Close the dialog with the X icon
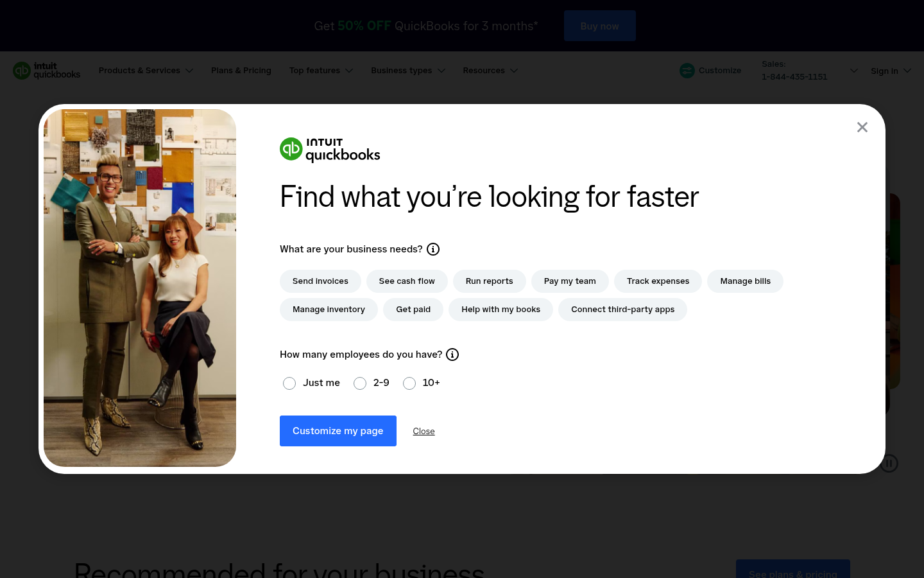 (x=862, y=127)
